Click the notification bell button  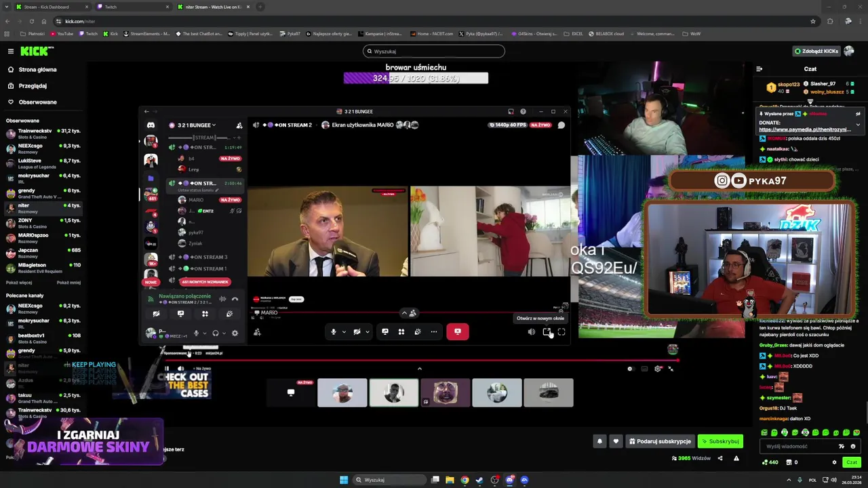599,441
